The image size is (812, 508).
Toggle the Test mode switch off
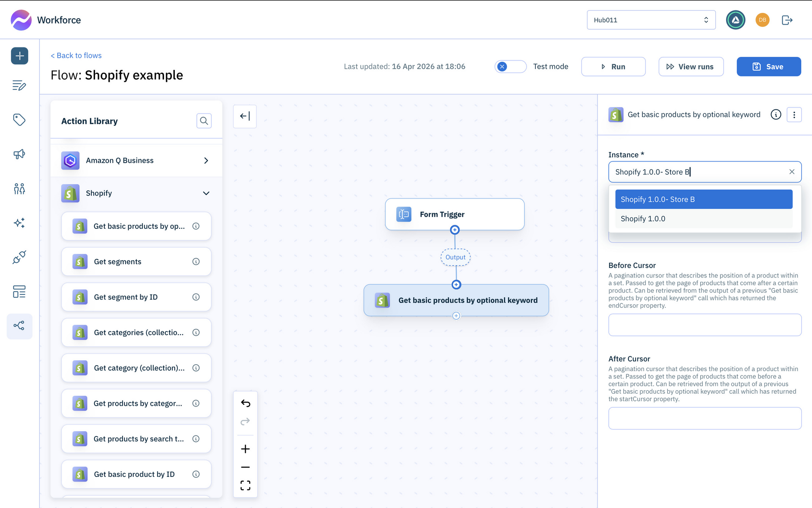[x=510, y=66]
